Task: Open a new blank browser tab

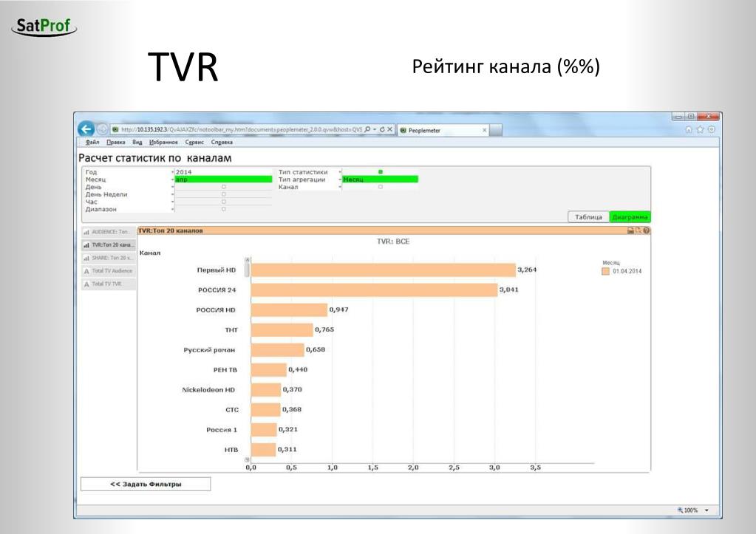Action: click(496, 130)
